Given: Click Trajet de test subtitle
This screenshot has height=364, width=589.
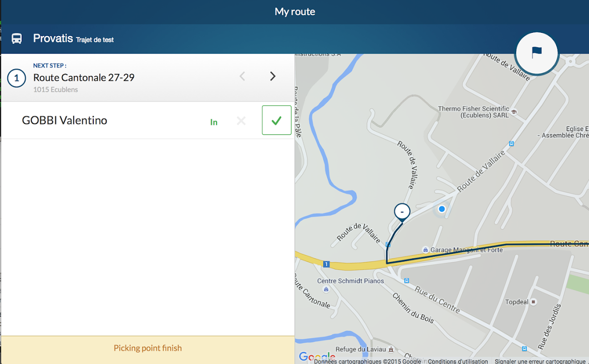Looking at the screenshot, I should [x=95, y=40].
